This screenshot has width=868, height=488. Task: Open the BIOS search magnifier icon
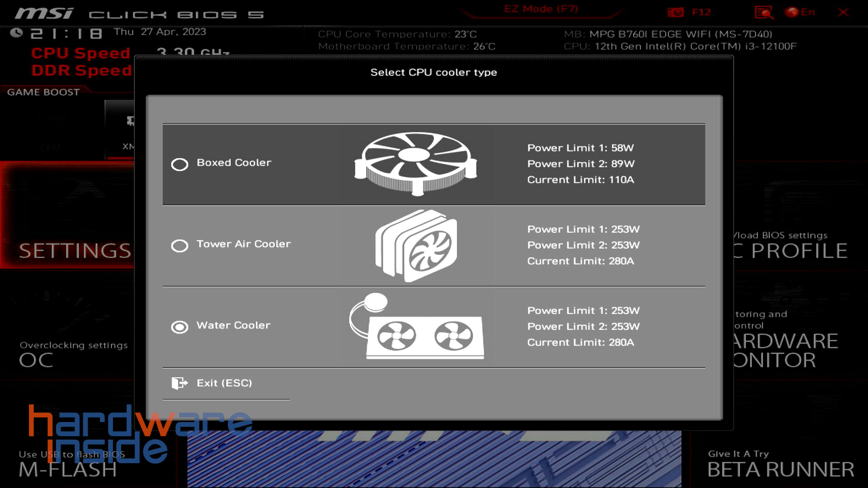point(764,12)
